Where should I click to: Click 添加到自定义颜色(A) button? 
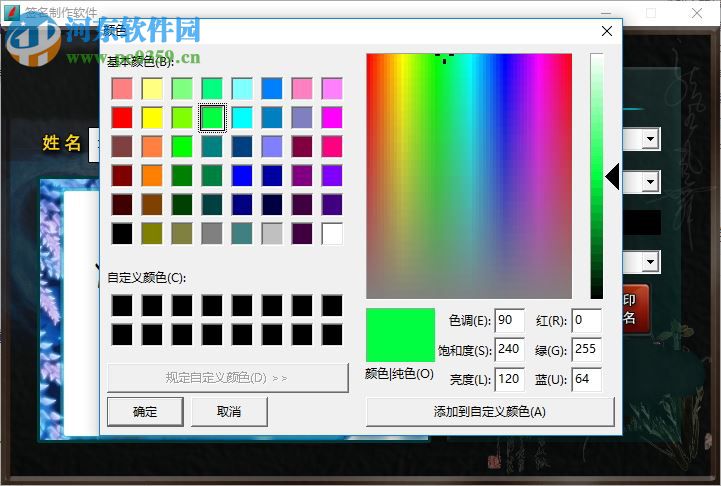490,412
